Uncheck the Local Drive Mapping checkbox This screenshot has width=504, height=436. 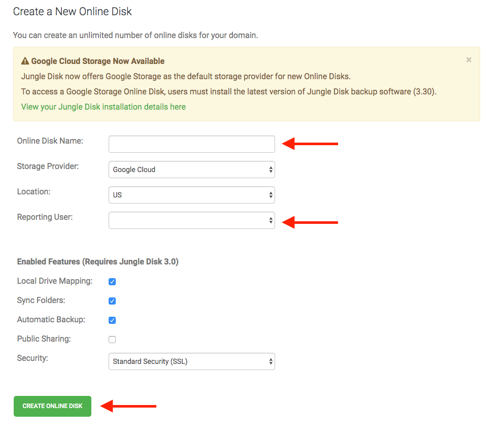coord(112,282)
